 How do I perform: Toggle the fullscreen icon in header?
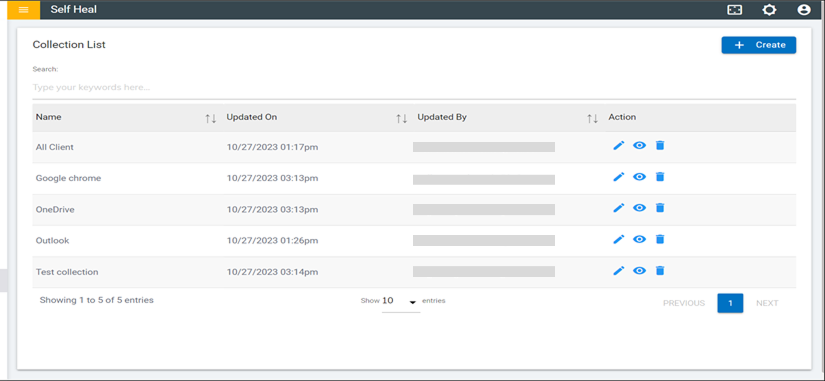coord(735,10)
